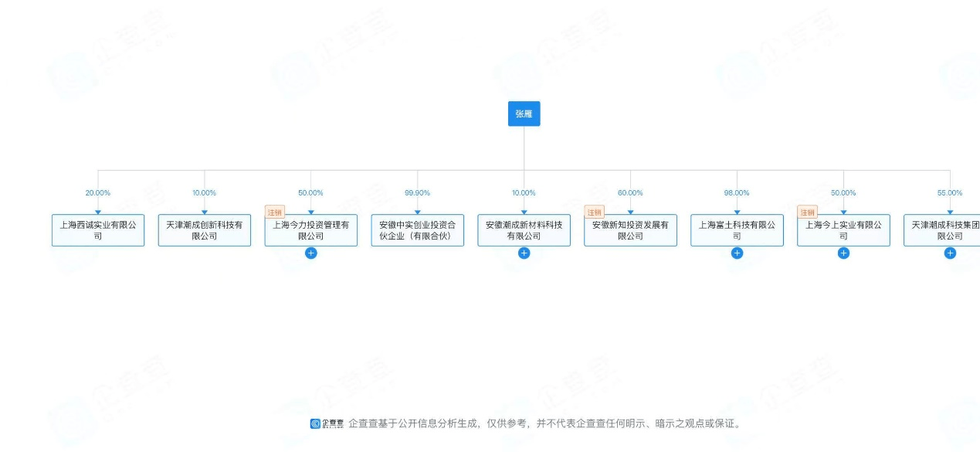Click 注销 tag on 安徽新知投资发展
Screen dimensions: 980x452
pyautogui.click(x=594, y=212)
